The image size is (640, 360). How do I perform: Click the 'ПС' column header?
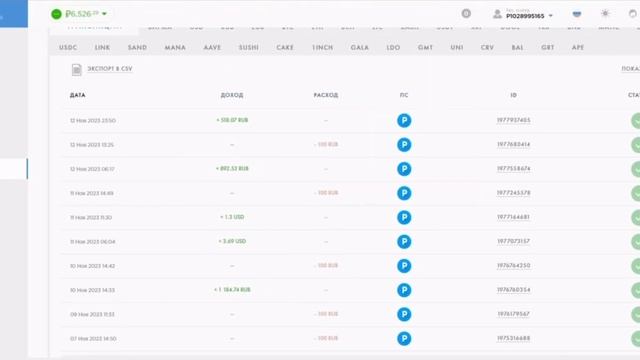(x=404, y=95)
